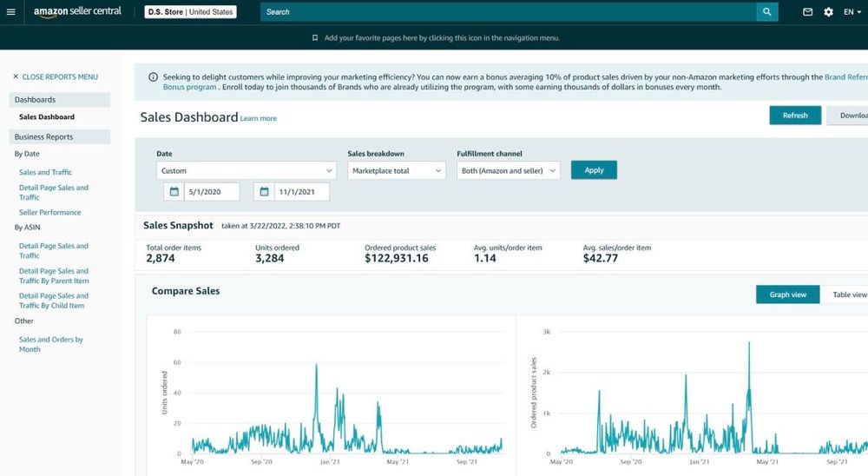Image resolution: width=868 pixels, height=476 pixels.
Task: Click the bookmark favorites icon
Action: coord(315,38)
